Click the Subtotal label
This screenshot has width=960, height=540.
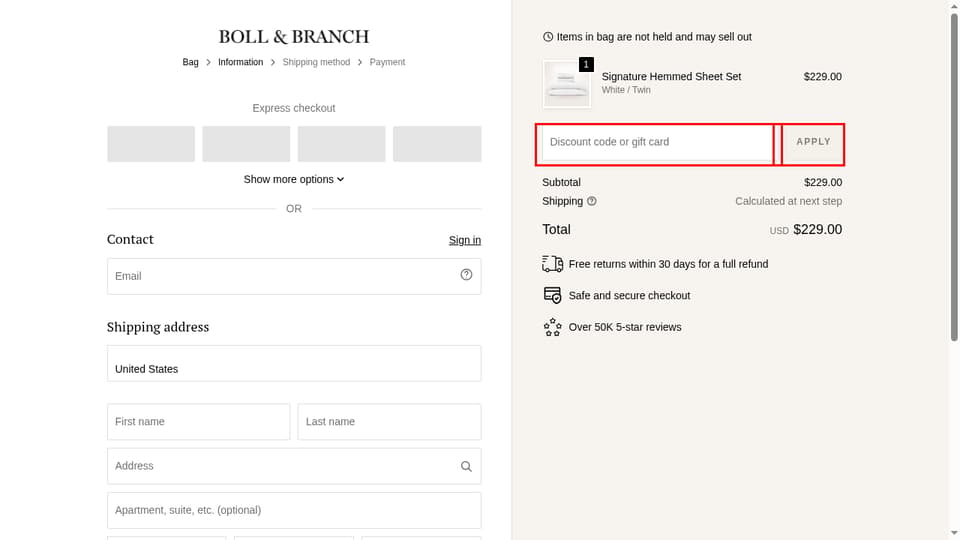click(561, 182)
